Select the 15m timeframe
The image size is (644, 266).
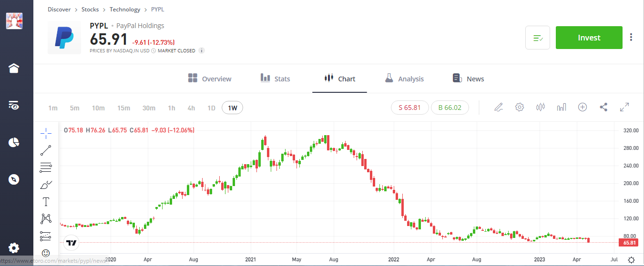123,108
